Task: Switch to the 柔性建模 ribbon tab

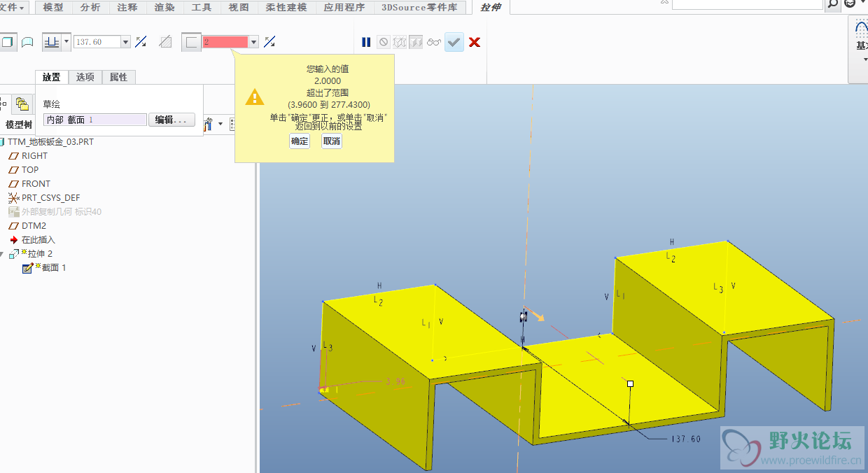Action: pos(286,7)
